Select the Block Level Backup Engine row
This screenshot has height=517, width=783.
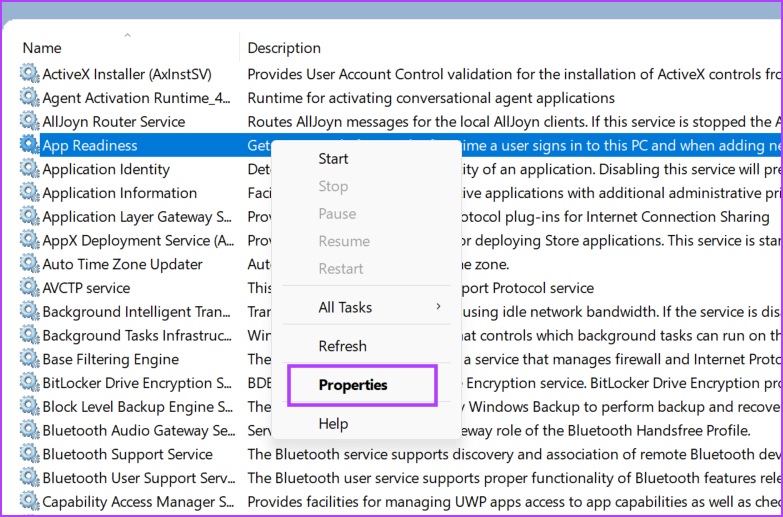coord(138,407)
